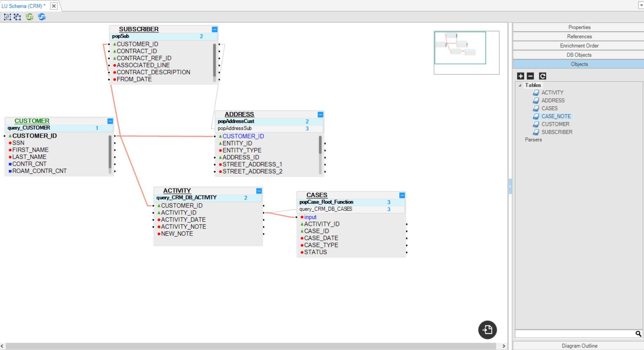Select the CASE_NOTE table in tree
This screenshot has width=644, height=350.
556,116
